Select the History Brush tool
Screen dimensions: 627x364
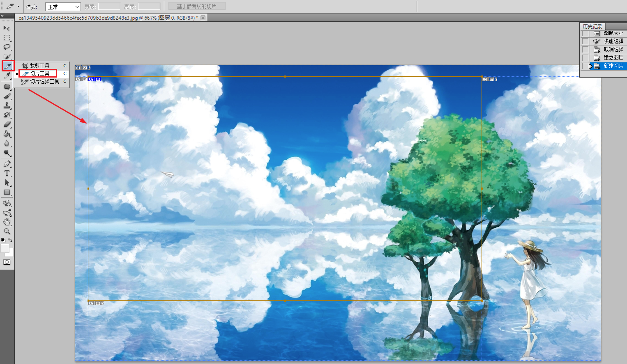[x=7, y=115]
